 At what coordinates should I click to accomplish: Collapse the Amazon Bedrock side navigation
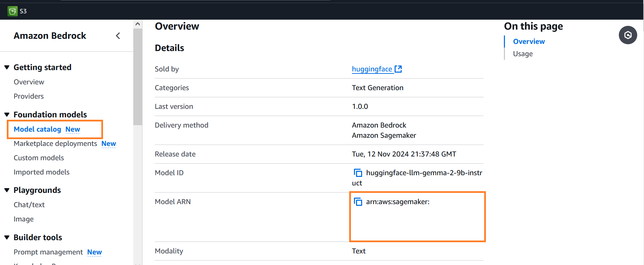pos(118,36)
